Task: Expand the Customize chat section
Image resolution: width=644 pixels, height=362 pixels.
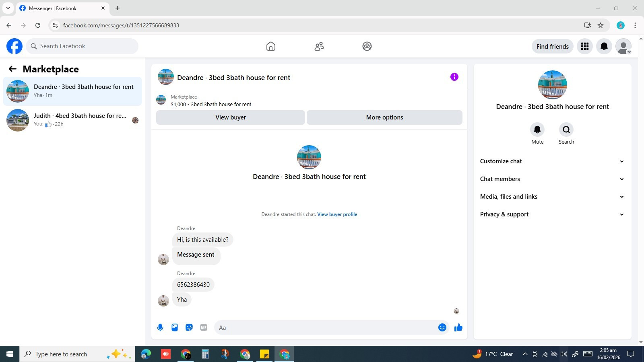Action: [x=552, y=161]
